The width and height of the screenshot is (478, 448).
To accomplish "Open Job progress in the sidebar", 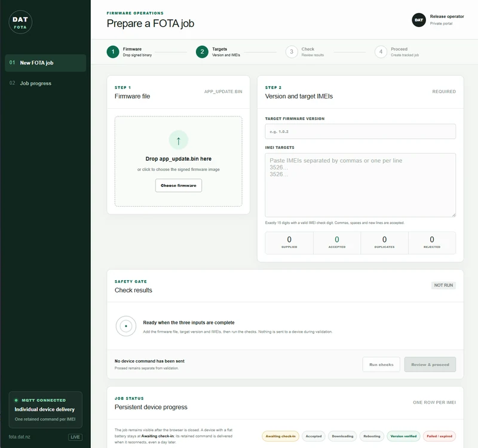I will coord(45,83).
